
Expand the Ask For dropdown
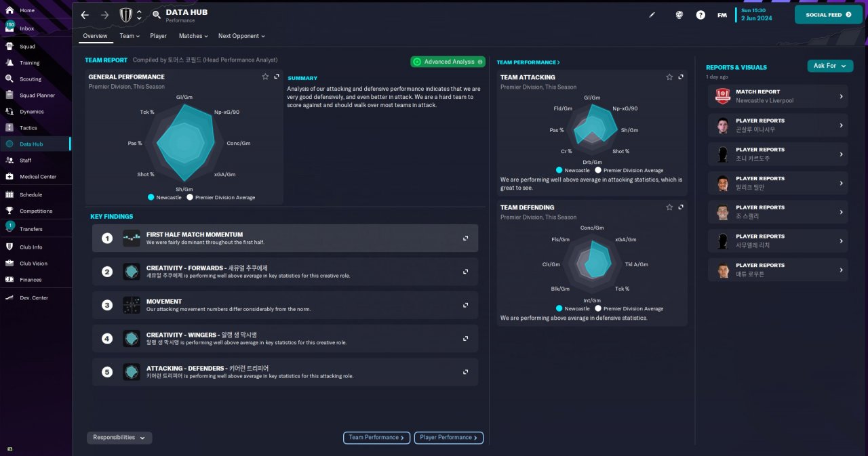tap(830, 66)
